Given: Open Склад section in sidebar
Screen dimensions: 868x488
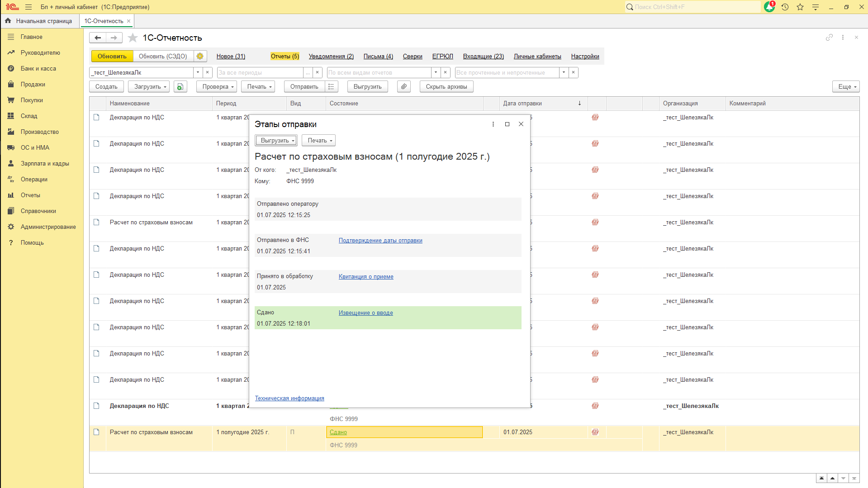Looking at the screenshot, I should tap(29, 116).
